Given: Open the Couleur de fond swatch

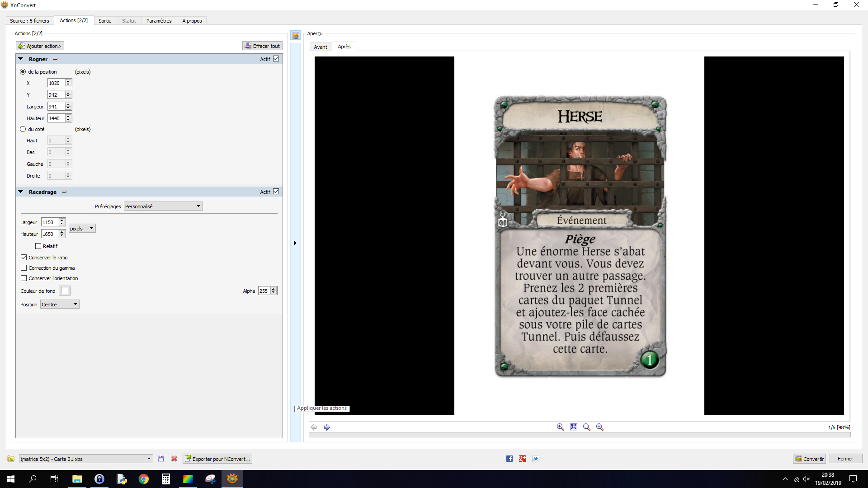Looking at the screenshot, I should pos(65,291).
